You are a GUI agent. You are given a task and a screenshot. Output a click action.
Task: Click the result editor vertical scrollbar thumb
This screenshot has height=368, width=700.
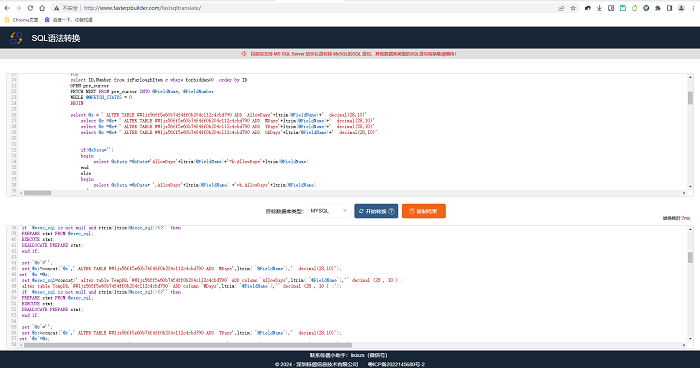click(x=690, y=257)
